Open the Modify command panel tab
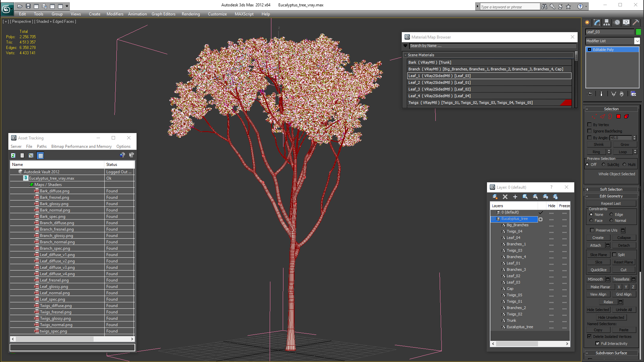 597,22
